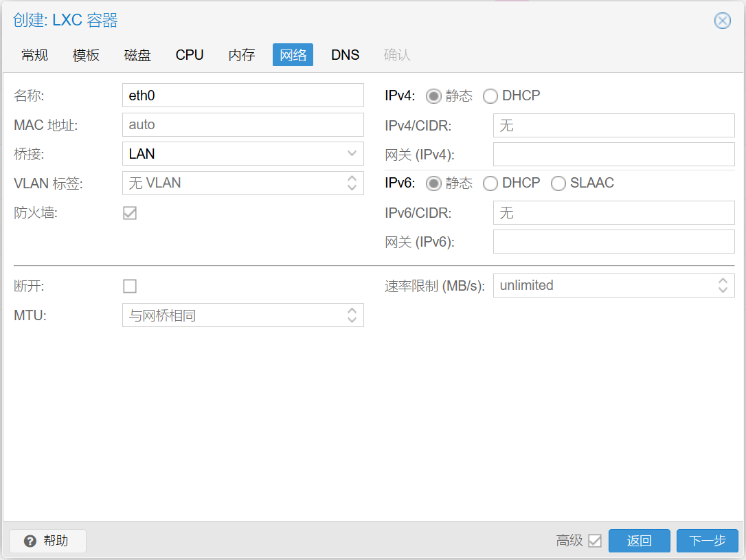The width and height of the screenshot is (746, 560).
Task: Disable the 防火墙 firewall checkbox
Action: (130, 213)
